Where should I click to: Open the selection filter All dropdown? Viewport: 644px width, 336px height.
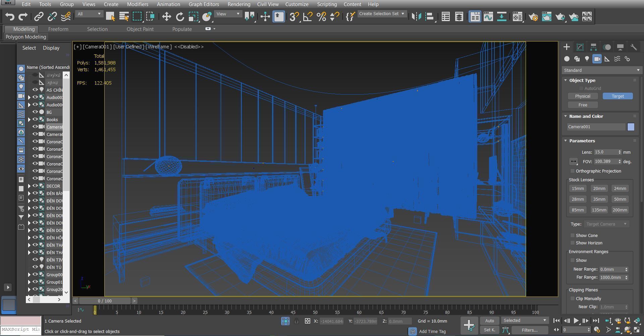(89, 14)
